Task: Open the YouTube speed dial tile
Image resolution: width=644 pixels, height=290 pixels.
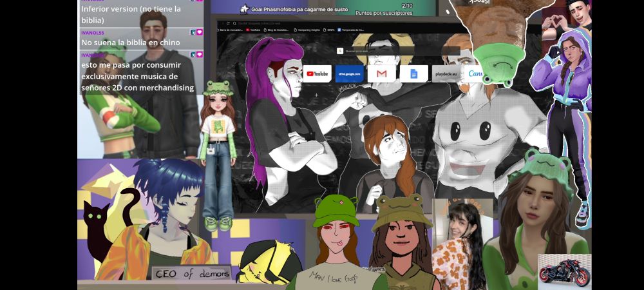Action: [317, 74]
